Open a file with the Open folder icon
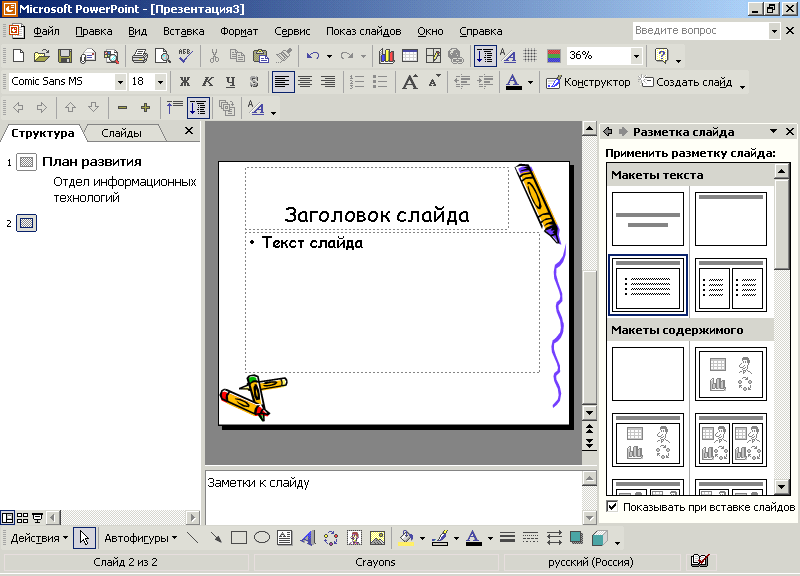This screenshot has width=800, height=576. [x=41, y=56]
